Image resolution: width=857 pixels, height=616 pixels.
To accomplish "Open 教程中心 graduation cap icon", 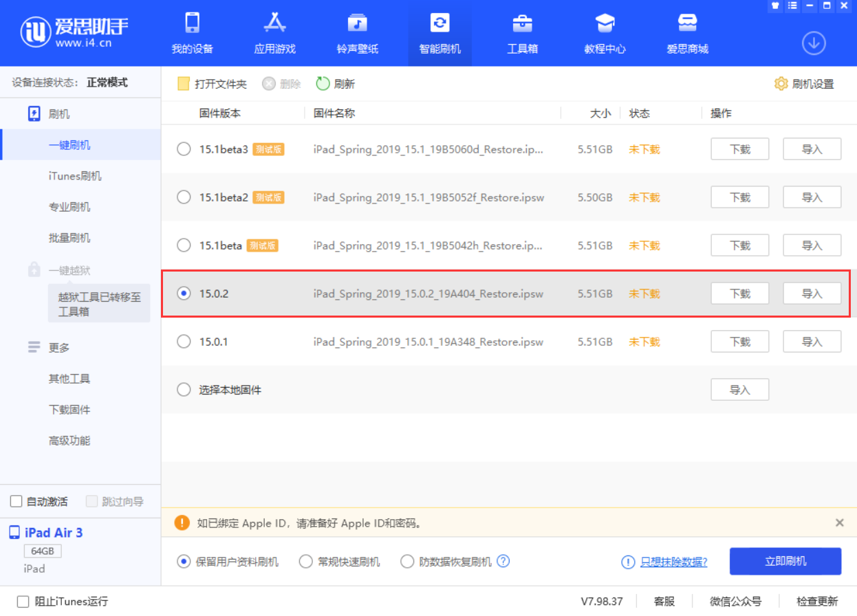I will 605,23.
